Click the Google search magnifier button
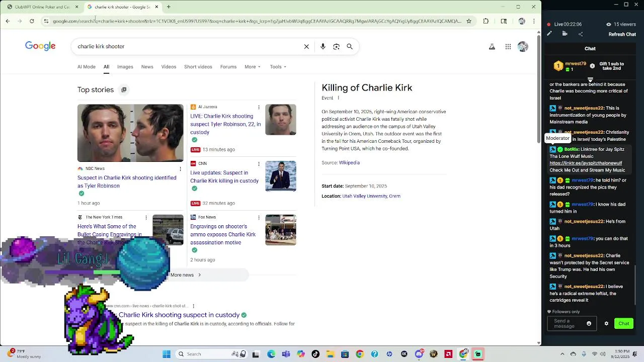Viewport: 644px width, 362px height. 350,46
